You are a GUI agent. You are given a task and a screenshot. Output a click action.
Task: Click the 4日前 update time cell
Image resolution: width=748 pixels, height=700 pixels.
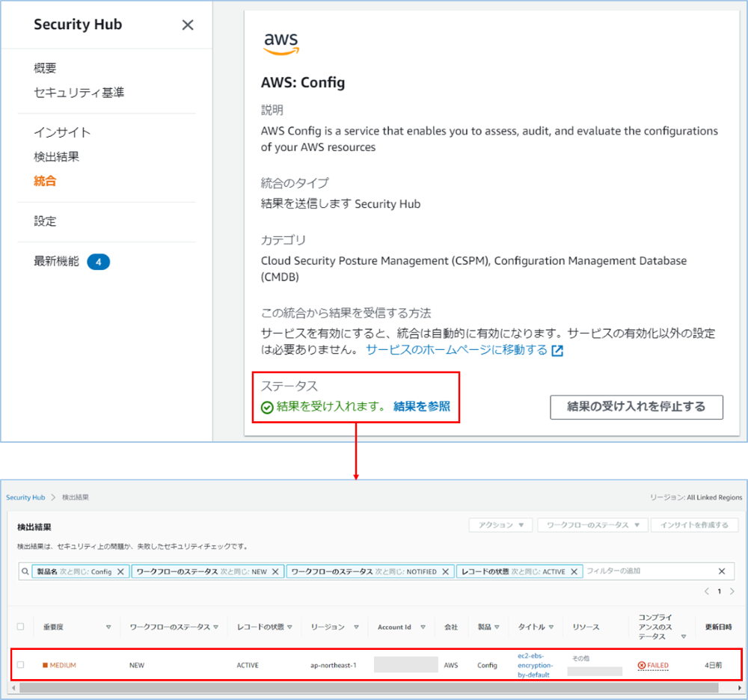pyautogui.click(x=713, y=665)
